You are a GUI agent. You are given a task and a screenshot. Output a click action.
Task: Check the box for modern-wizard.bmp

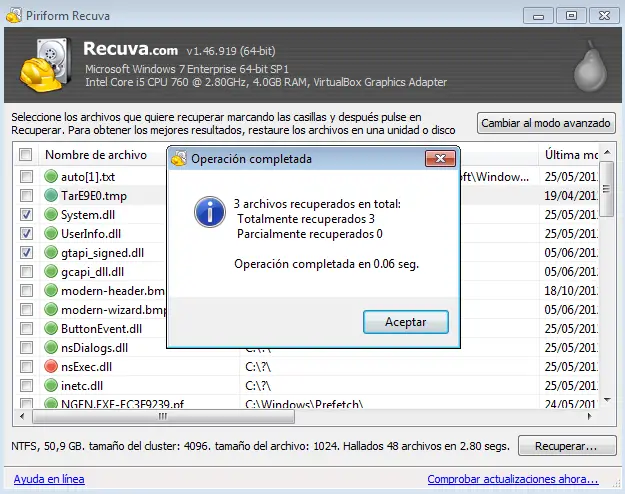tap(26, 309)
